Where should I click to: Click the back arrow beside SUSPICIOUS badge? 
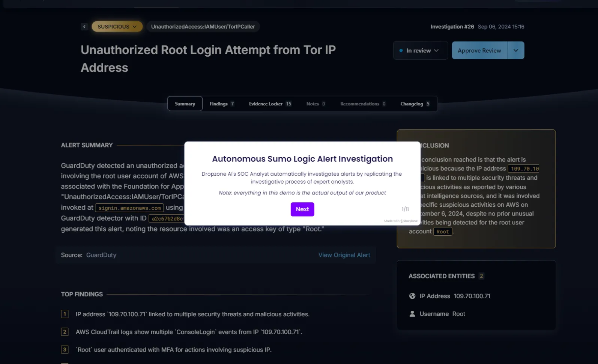pos(84,27)
